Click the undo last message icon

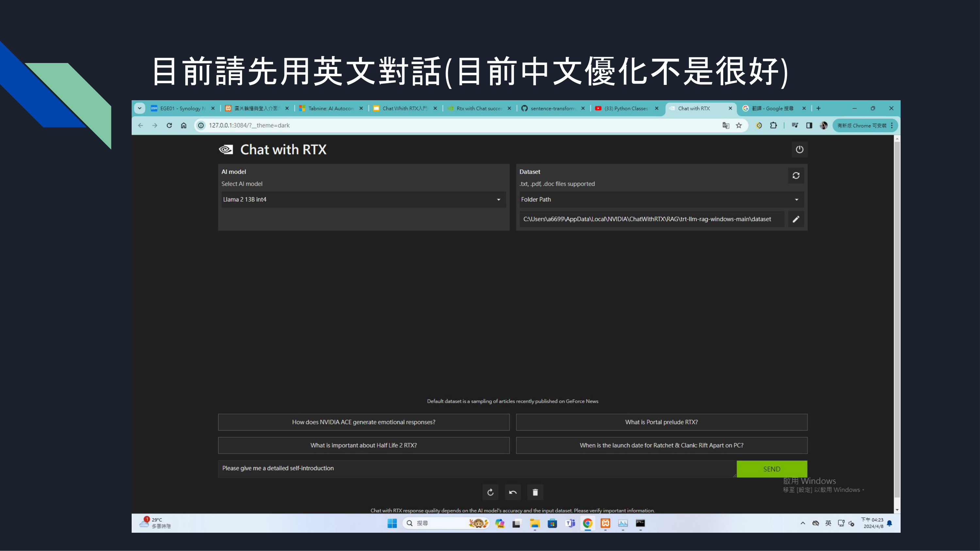click(513, 492)
